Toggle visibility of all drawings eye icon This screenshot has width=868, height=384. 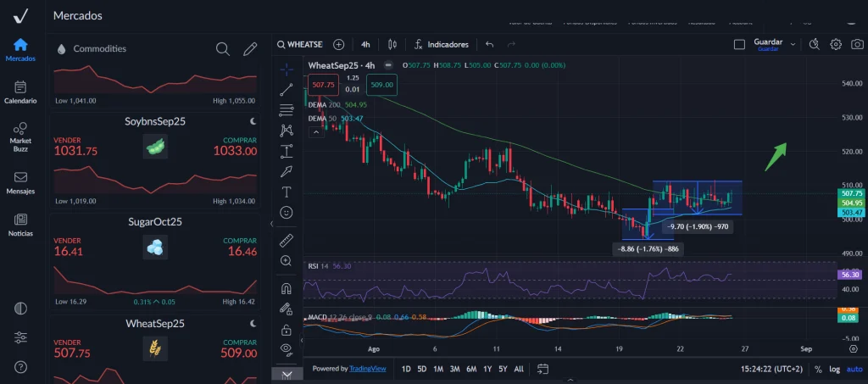point(287,348)
